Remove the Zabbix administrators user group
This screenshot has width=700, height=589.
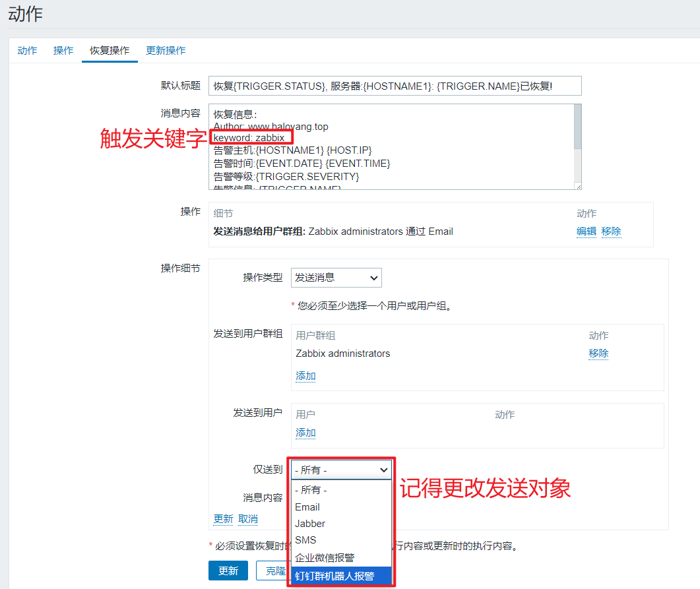pyautogui.click(x=598, y=354)
